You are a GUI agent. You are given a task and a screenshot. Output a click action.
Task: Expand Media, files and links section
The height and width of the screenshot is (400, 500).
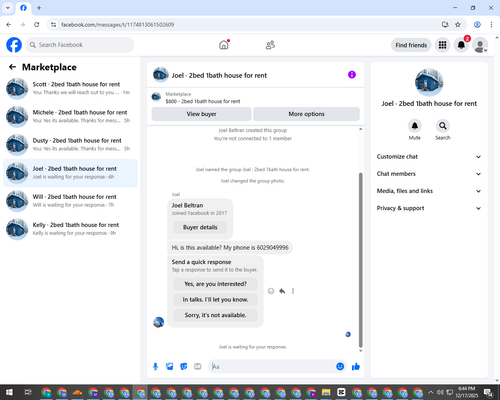tap(429, 191)
